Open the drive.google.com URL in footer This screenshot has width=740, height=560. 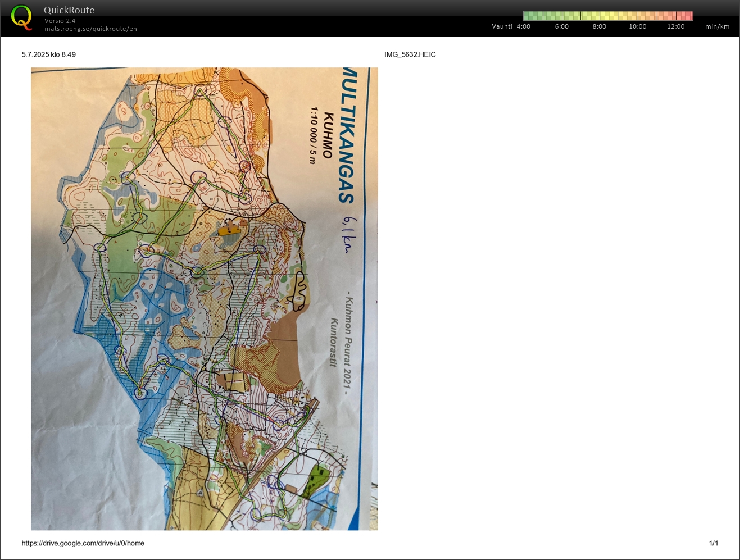click(x=83, y=543)
